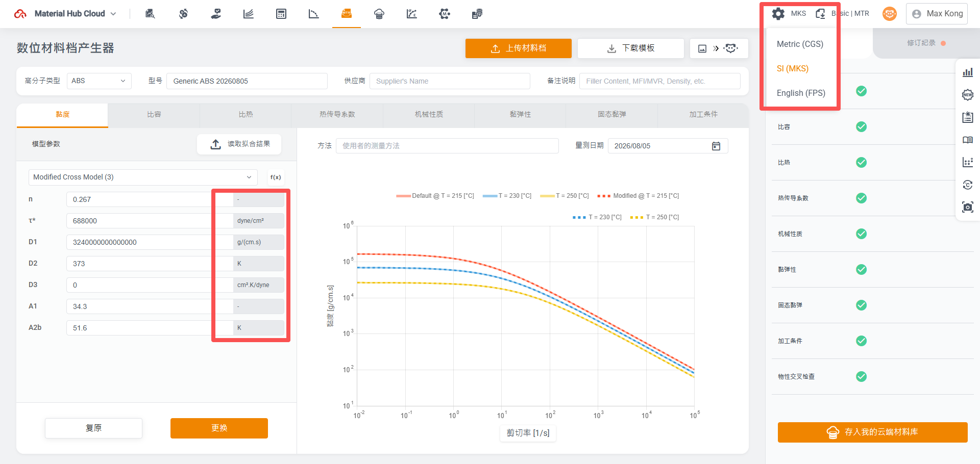
Task: Switch to the 固态黏弹 tab
Action: [x=612, y=115]
